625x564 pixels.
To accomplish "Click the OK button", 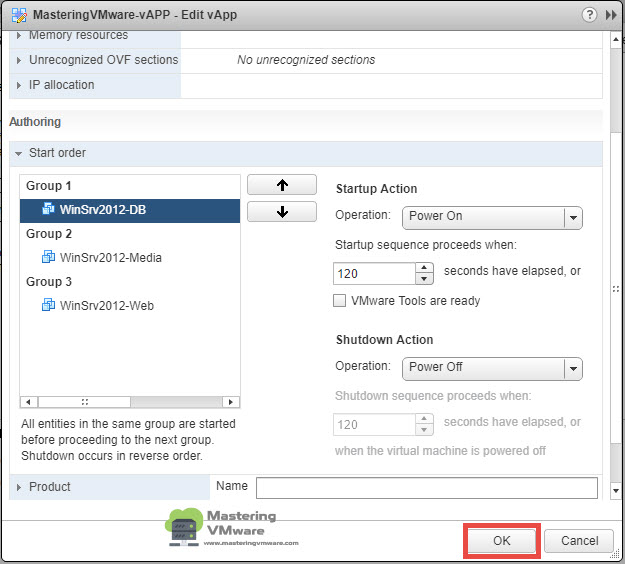I will pyautogui.click(x=501, y=540).
